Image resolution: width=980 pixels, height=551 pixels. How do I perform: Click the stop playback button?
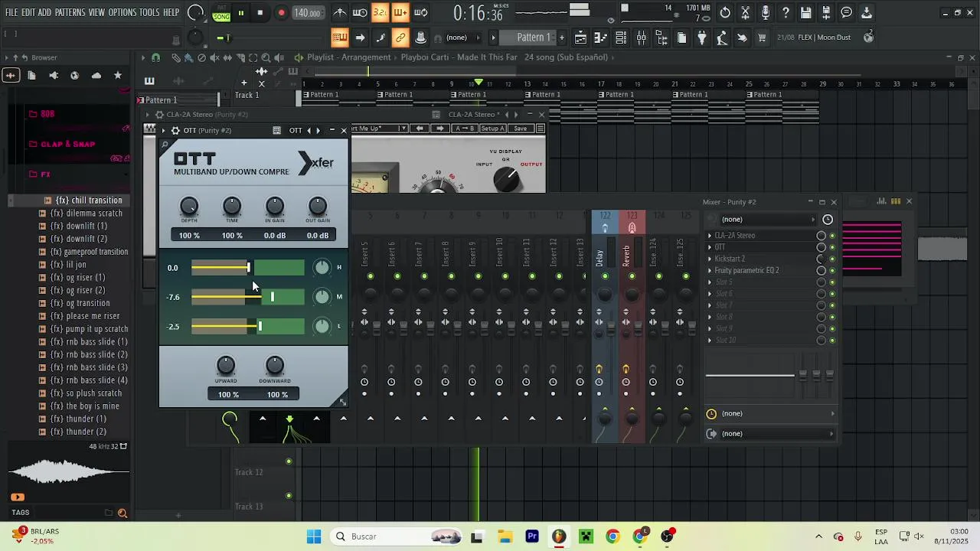tap(260, 12)
